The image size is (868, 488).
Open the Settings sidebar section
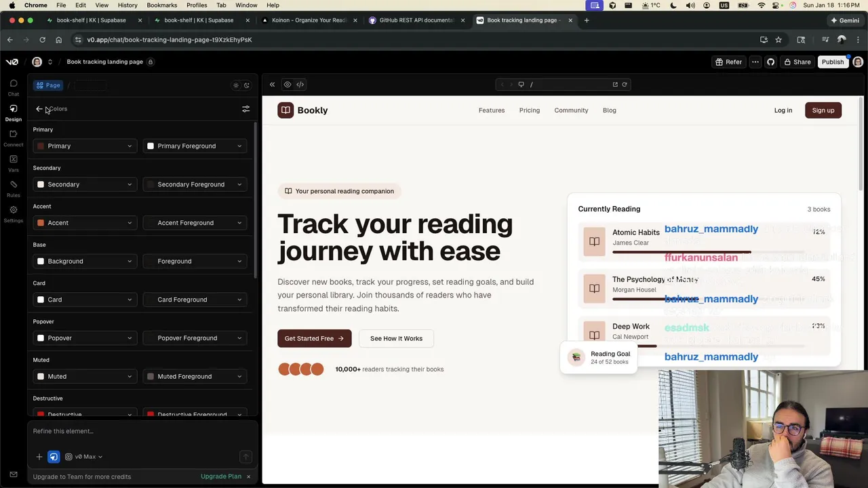point(13,213)
